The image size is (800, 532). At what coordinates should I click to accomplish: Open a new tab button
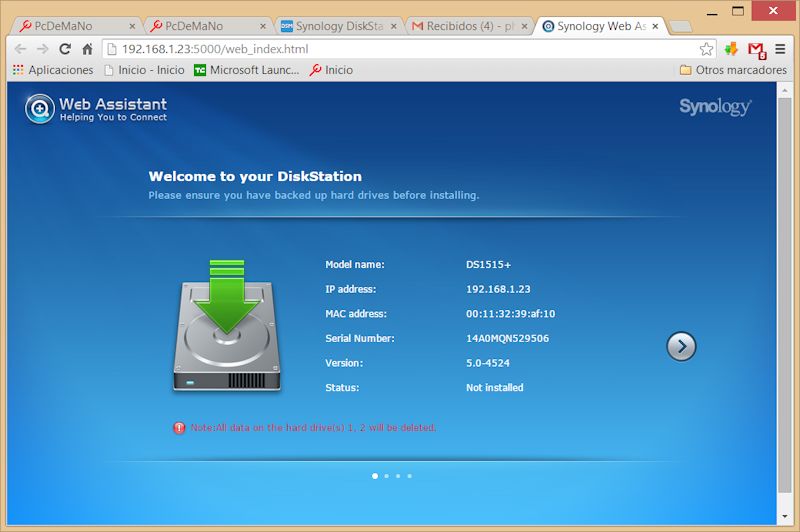pos(680,26)
